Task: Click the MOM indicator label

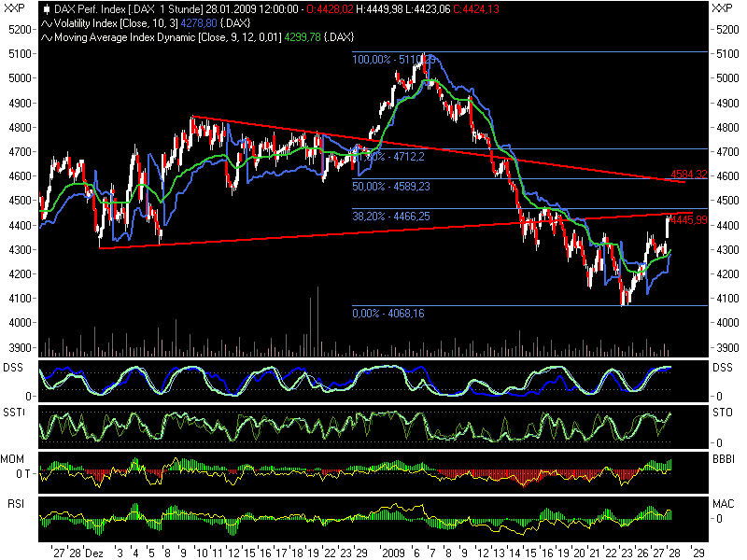Action: pos(12,459)
